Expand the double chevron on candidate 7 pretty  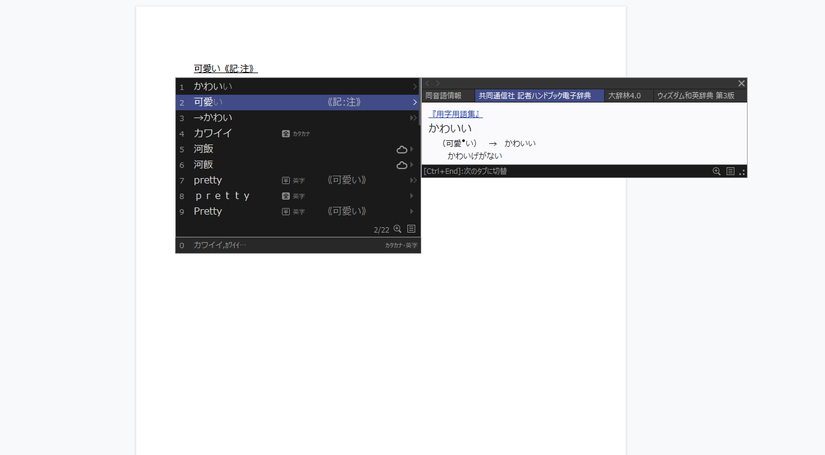click(x=413, y=181)
